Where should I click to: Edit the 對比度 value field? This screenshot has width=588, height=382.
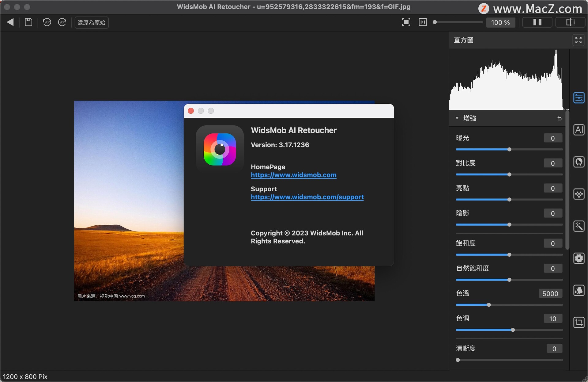click(553, 163)
